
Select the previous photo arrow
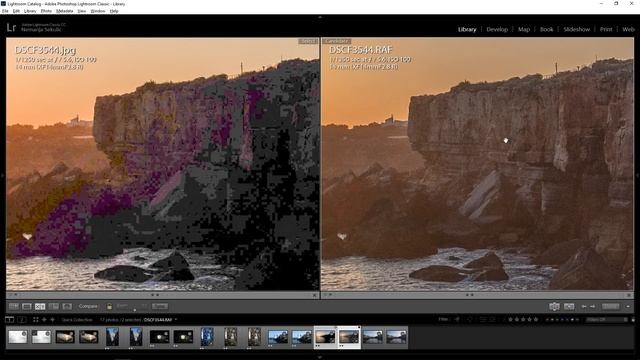pyautogui.click(x=584, y=306)
